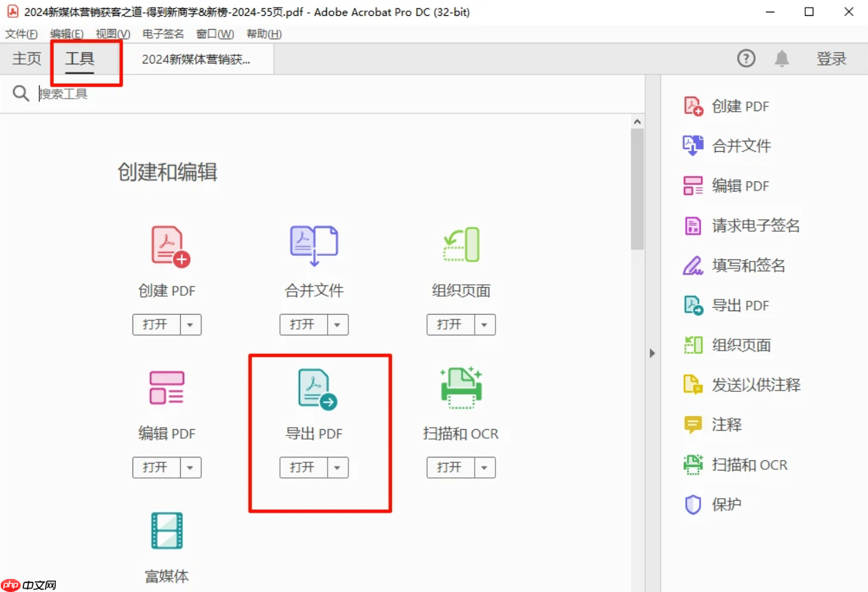
Task: Switch to the 主页 tab
Action: coord(26,59)
